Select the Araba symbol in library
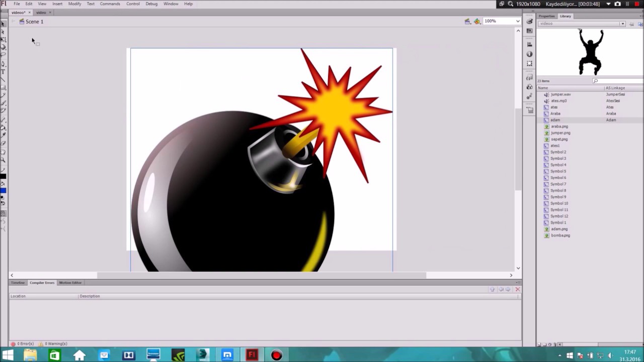Screen dimensions: 644x362 tap(555, 114)
